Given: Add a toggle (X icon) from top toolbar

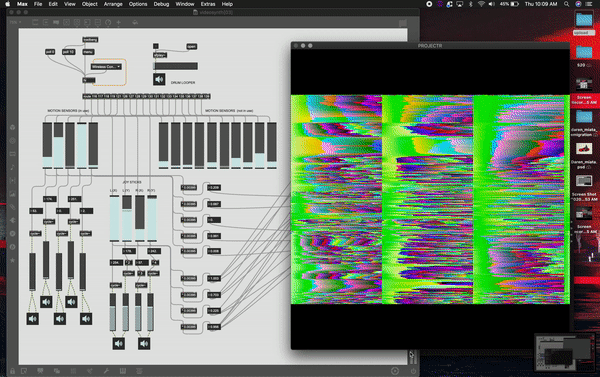Looking at the screenshot, I should point(66,23).
